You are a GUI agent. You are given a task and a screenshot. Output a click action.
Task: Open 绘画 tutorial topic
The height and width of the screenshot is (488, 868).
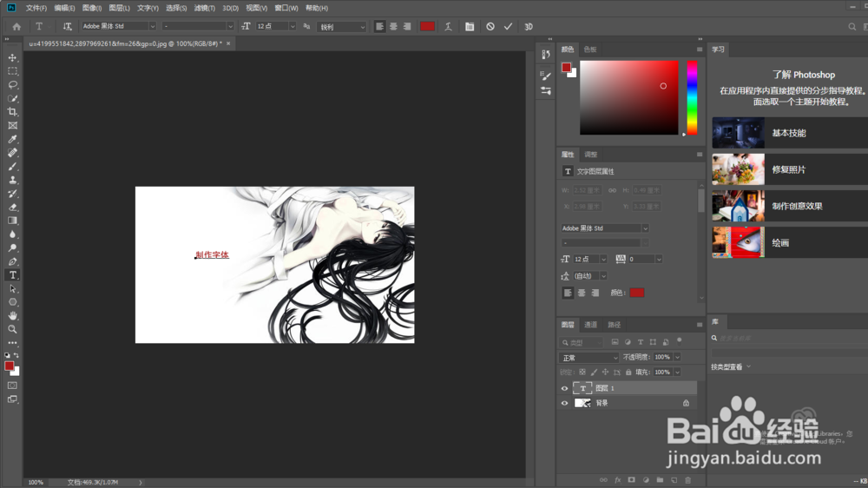point(790,242)
